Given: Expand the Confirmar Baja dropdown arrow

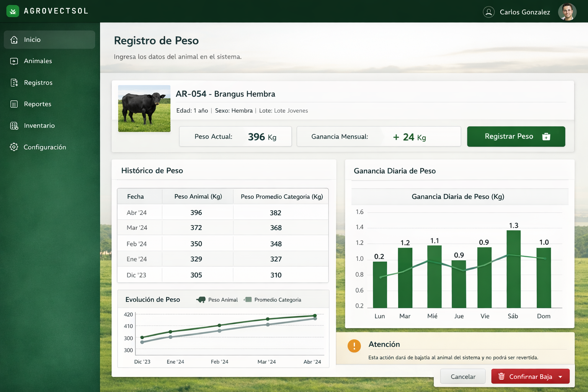Looking at the screenshot, I should pyautogui.click(x=560, y=377).
